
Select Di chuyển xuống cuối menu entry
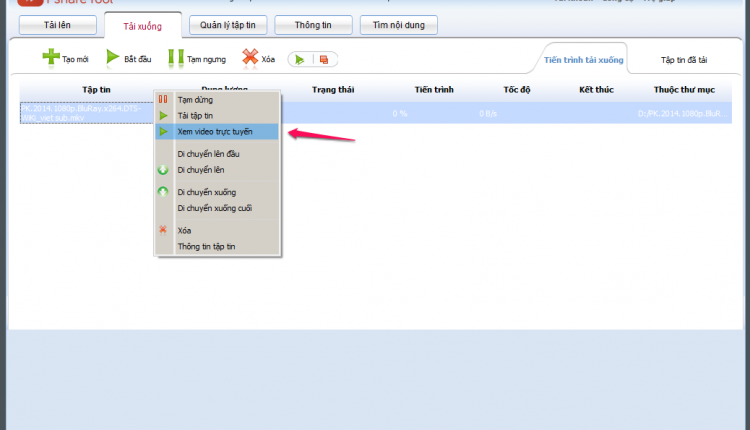click(x=217, y=208)
